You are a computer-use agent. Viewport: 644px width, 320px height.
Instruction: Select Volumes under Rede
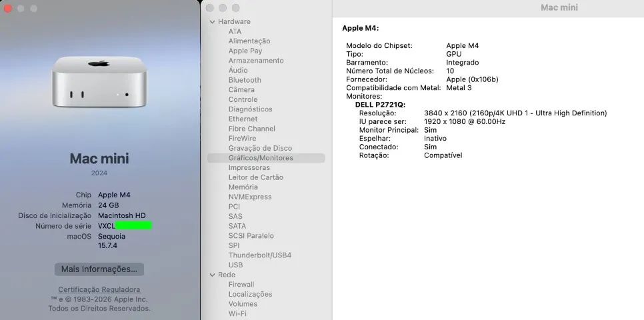click(243, 304)
